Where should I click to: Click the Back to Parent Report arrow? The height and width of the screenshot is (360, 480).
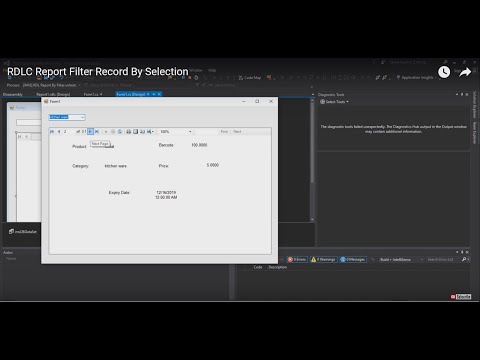pos(106,132)
